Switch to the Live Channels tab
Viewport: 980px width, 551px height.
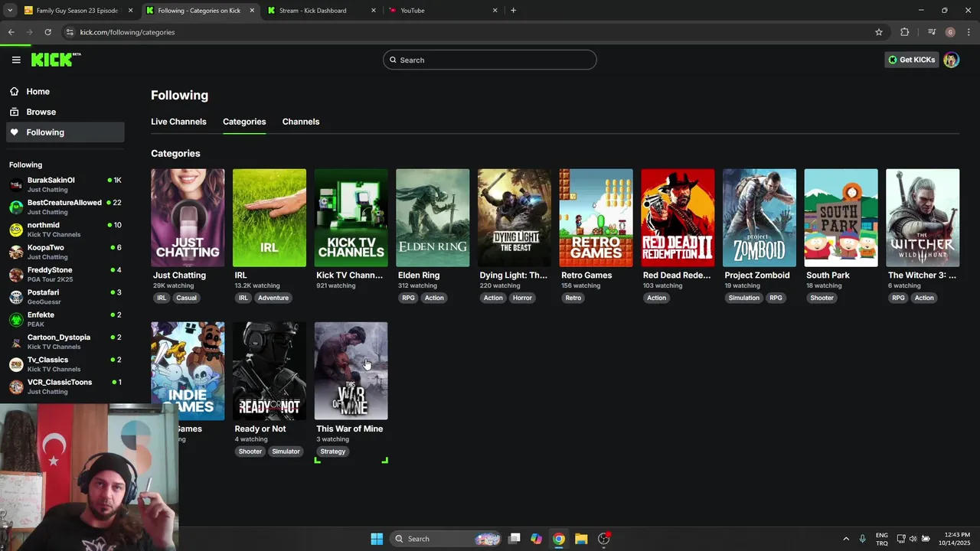point(178,122)
